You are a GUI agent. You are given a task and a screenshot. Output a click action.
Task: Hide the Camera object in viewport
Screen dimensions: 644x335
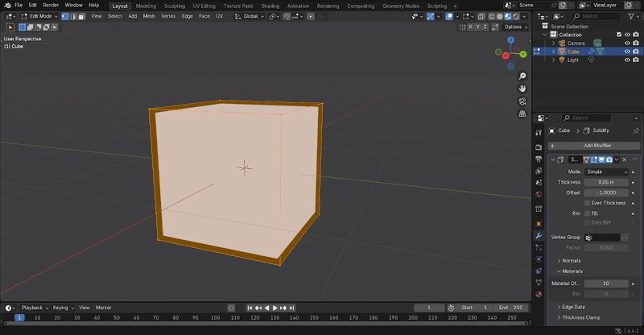click(x=627, y=43)
